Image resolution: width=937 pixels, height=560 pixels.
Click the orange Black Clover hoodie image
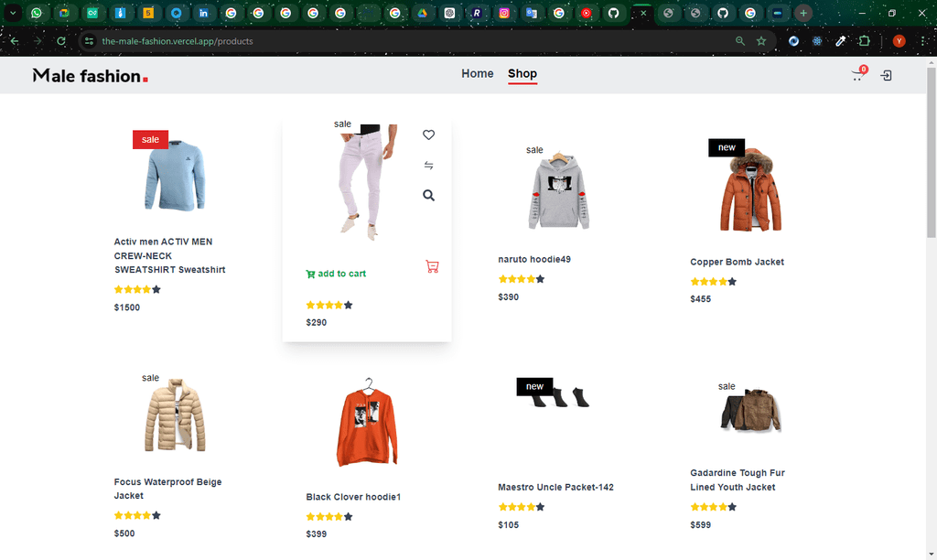coord(367,423)
